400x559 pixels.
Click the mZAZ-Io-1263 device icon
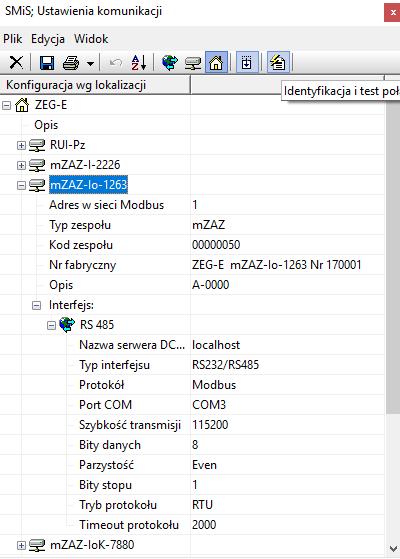click(37, 185)
